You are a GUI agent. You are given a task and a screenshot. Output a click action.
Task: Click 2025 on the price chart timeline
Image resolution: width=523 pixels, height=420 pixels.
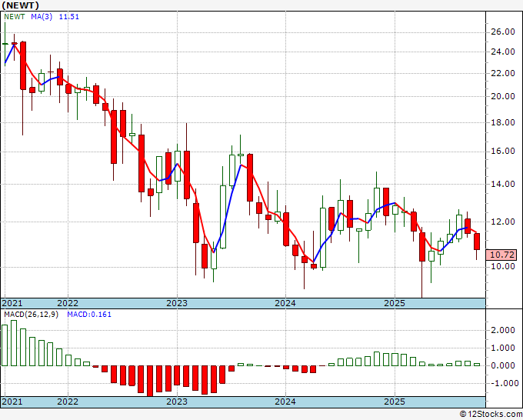pyautogui.click(x=395, y=303)
